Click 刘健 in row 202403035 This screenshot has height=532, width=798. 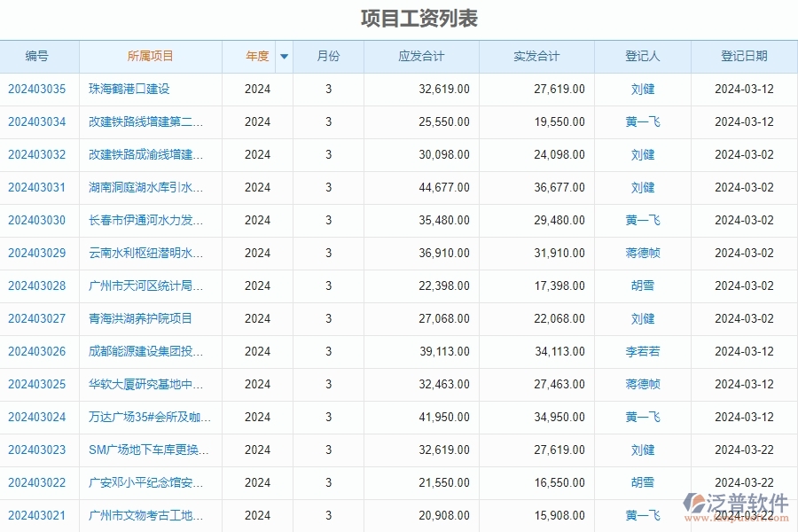(x=642, y=89)
